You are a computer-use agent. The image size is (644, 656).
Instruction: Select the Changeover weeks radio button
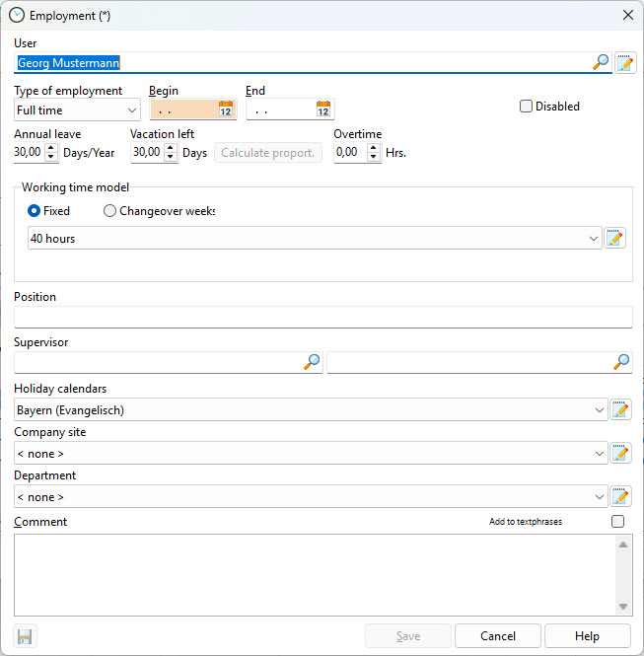[x=109, y=211]
